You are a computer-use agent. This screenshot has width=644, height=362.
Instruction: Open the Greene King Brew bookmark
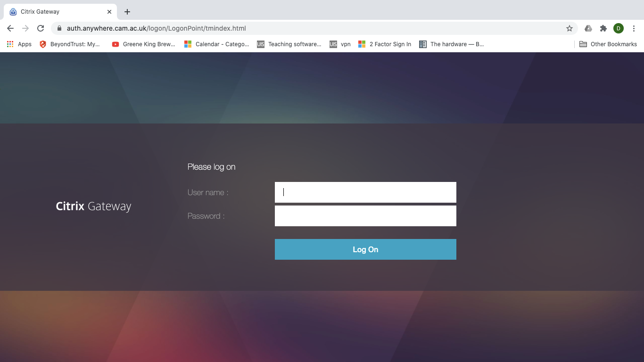(x=144, y=44)
